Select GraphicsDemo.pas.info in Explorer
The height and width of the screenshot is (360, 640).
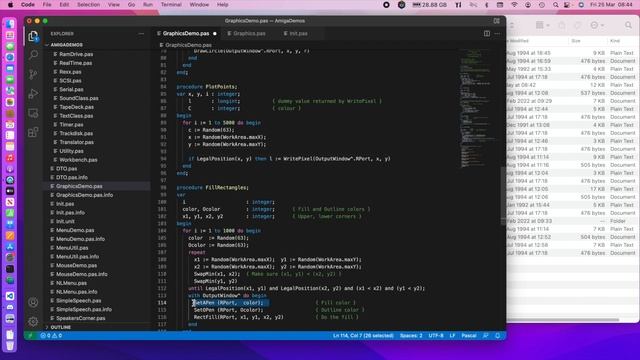(84, 195)
